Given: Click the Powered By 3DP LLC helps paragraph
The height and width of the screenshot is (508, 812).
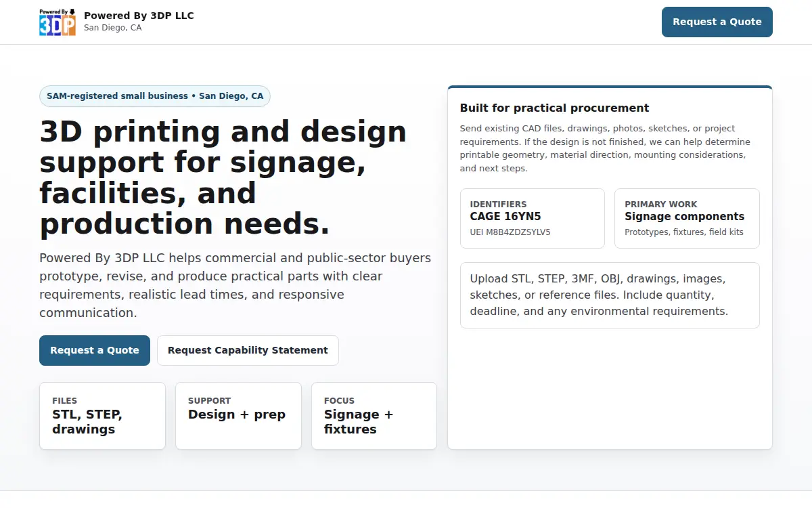Looking at the screenshot, I should click(235, 285).
